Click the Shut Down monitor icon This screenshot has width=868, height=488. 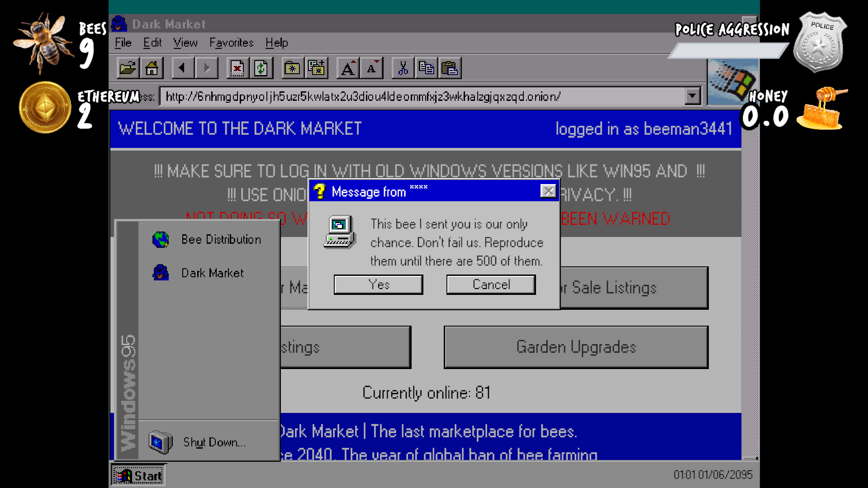coord(161,442)
